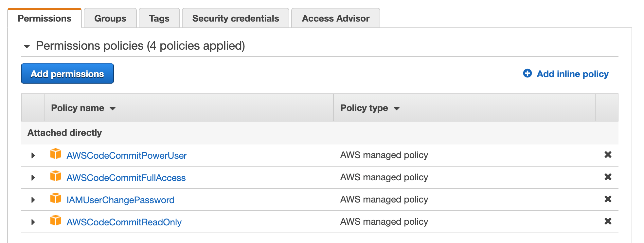Detach IAMUserChangePassword via the X icon
644x243 pixels.
click(608, 199)
